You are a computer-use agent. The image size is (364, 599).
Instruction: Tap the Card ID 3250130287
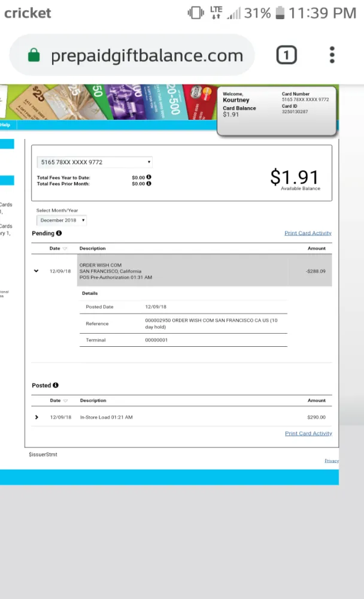[x=295, y=111]
